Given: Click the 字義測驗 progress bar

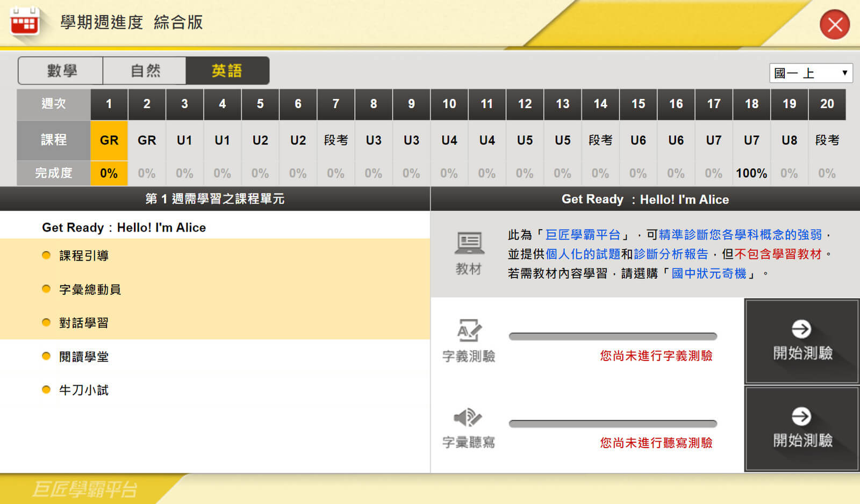Looking at the screenshot, I should click(613, 336).
